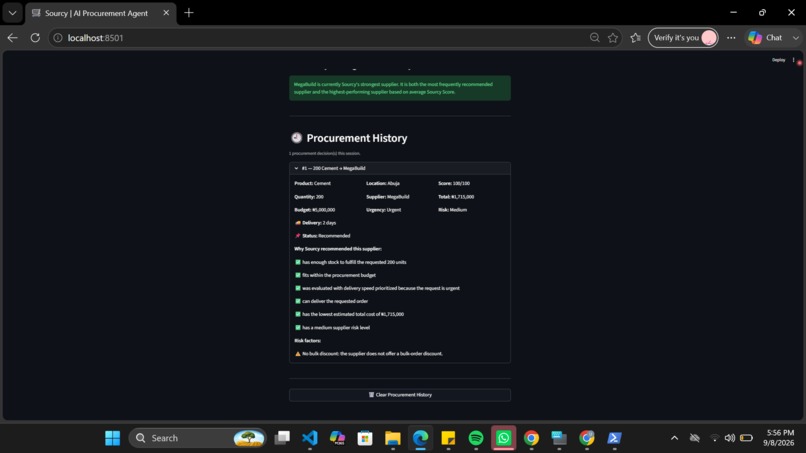The height and width of the screenshot is (453, 806).
Task: Click the green MegaBuild strongest supplier banner
Action: tap(400, 88)
